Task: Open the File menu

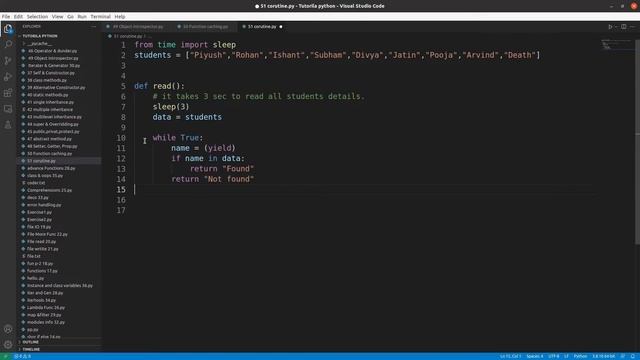Action: click(6, 17)
